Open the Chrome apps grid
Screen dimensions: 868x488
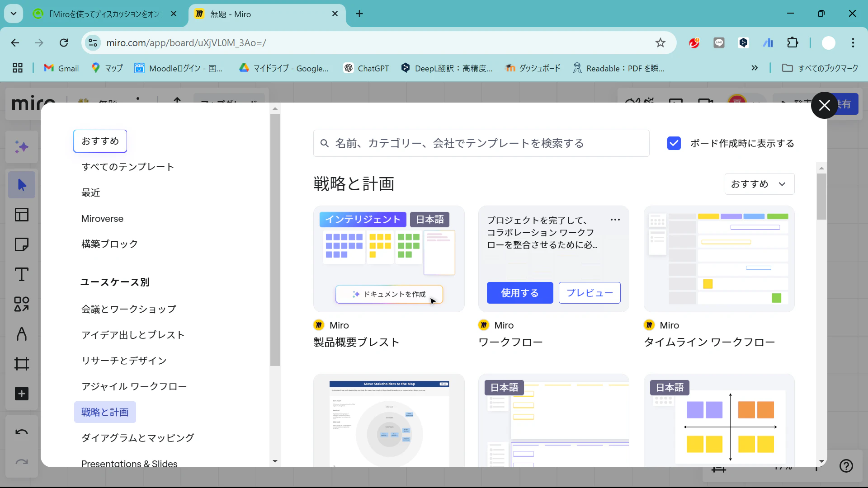18,68
